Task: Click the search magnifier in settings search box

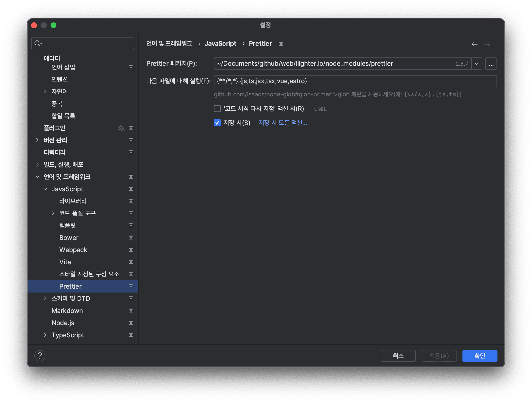Action: (x=38, y=43)
